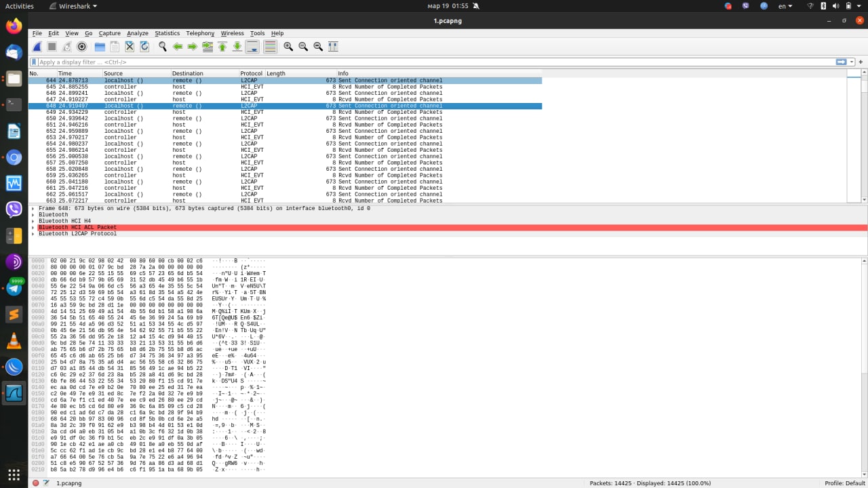
Task: Open the en keyboard layout dropdown
Action: (785, 6)
